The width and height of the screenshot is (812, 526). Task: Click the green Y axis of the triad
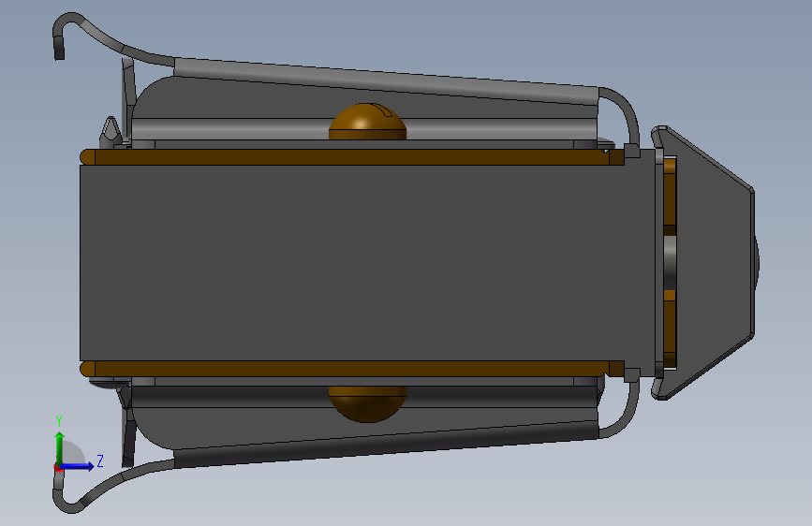pos(60,448)
